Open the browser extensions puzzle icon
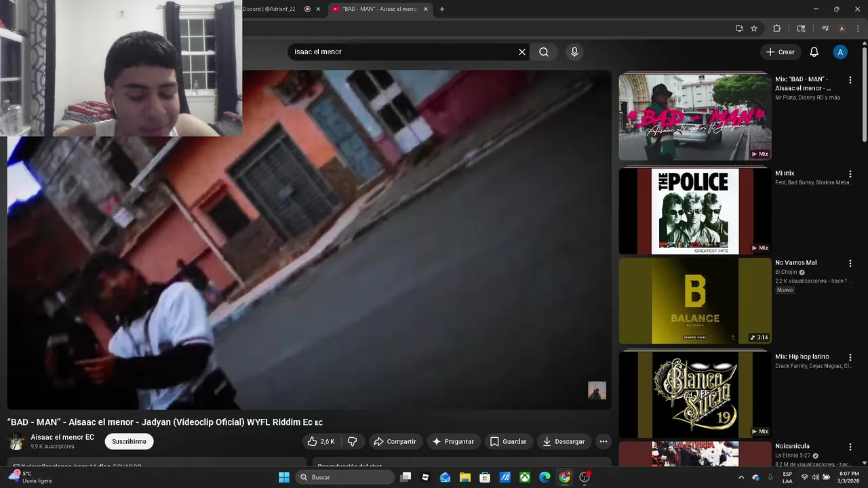Screen dimensions: 868x488 tap(777, 28)
